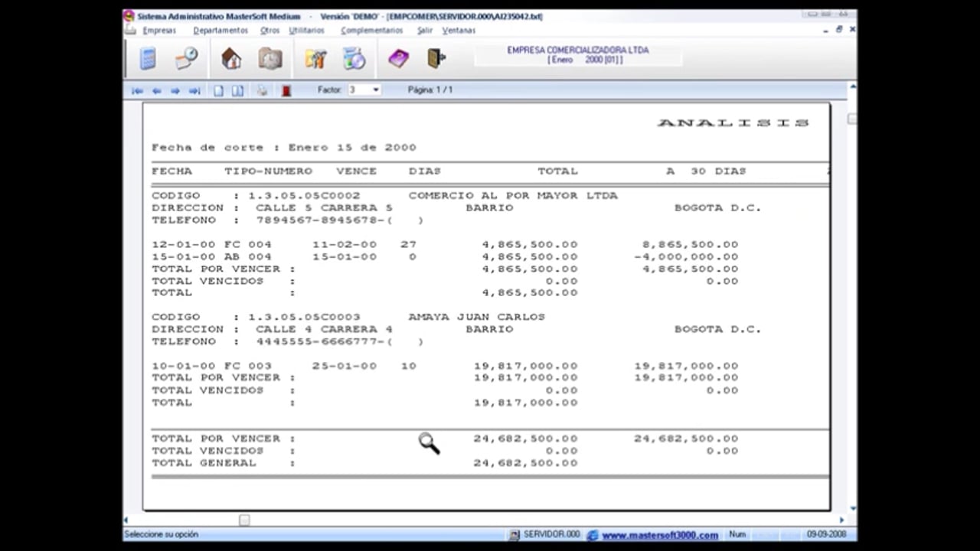This screenshot has height=551, width=980.
Task: Click the calendar and clock icon
Action: pyautogui.click(x=186, y=58)
